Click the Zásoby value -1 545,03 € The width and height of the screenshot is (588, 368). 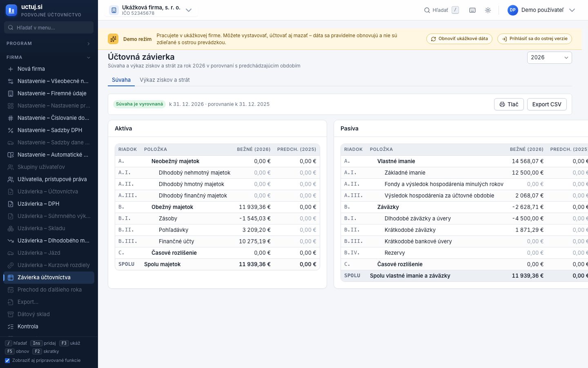point(255,218)
